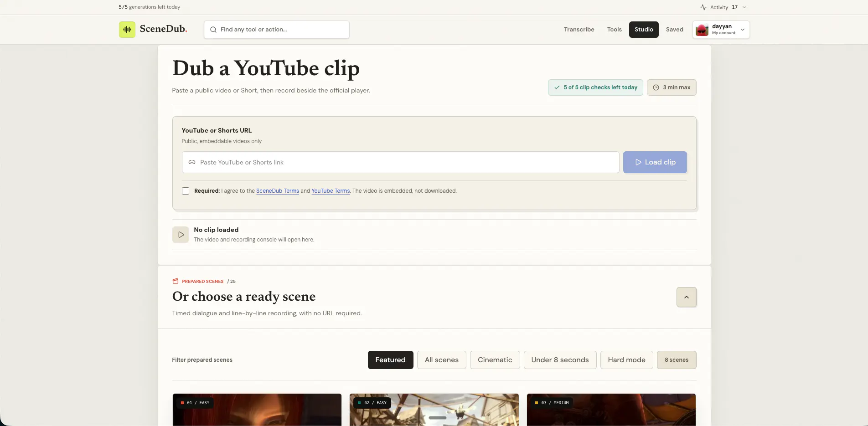This screenshot has height=426, width=868.
Task: Click the "5/5 generations left today" text
Action: (x=149, y=7)
